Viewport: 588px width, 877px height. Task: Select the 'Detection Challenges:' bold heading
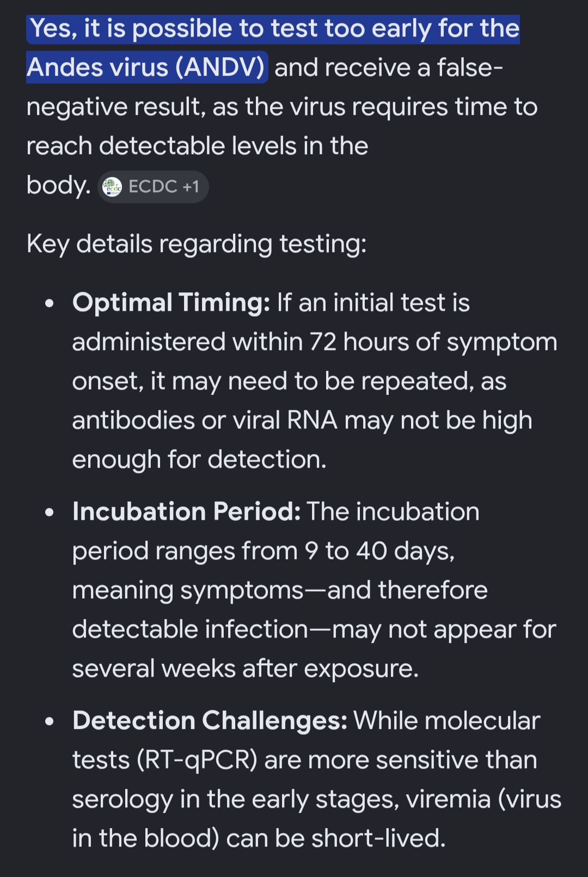click(210, 720)
